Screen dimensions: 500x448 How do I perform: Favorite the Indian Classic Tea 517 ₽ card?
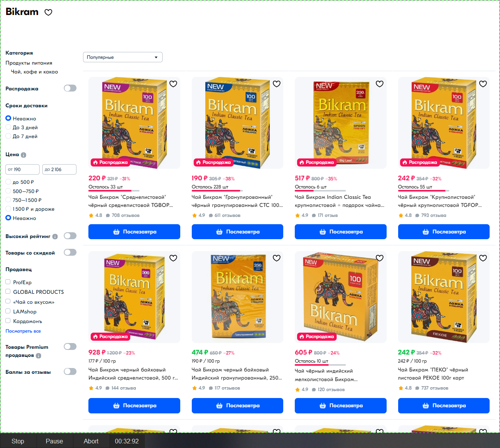[380, 84]
